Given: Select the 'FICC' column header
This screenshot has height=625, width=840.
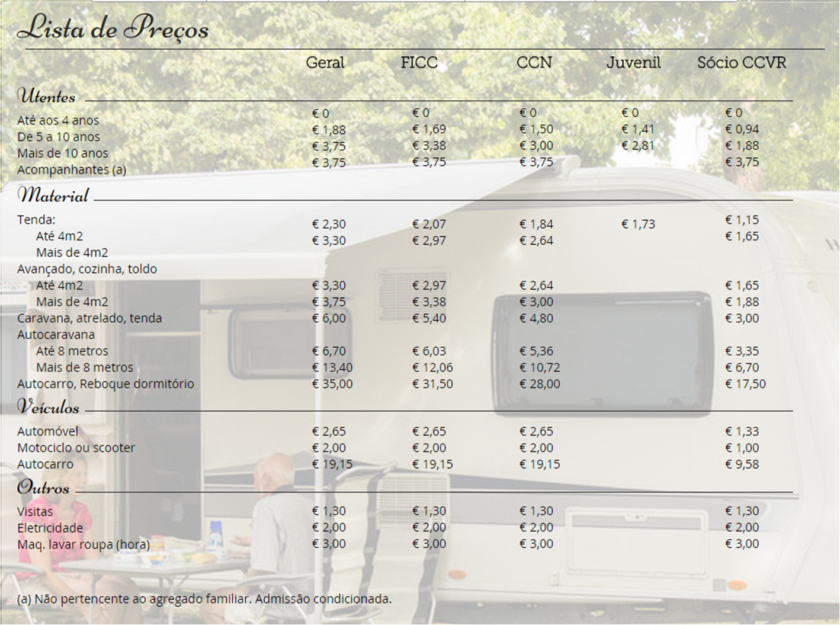Looking at the screenshot, I should (x=419, y=62).
